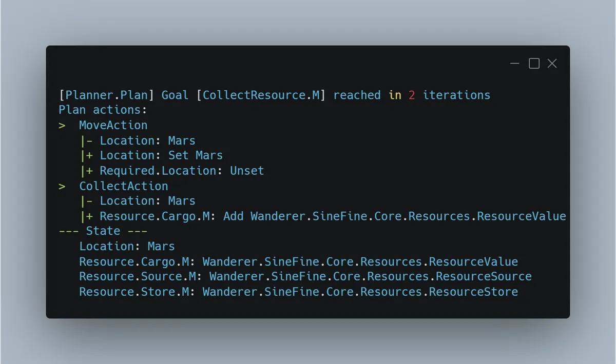The height and width of the screenshot is (364, 616).
Task: Click the [Planner.Plan] log tag
Action: click(x=107, y=95)
